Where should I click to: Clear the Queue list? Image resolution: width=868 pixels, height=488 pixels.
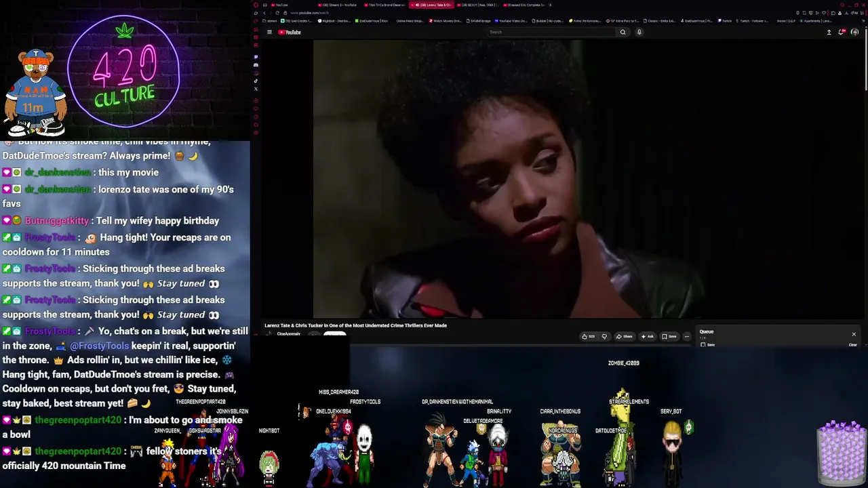(x=853, y=345)
